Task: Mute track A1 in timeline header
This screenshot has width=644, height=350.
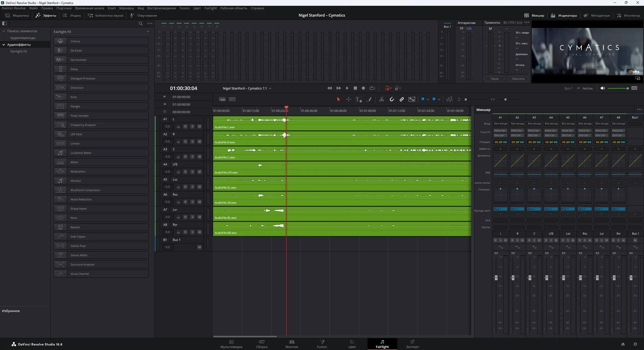Action: point(199,126)
